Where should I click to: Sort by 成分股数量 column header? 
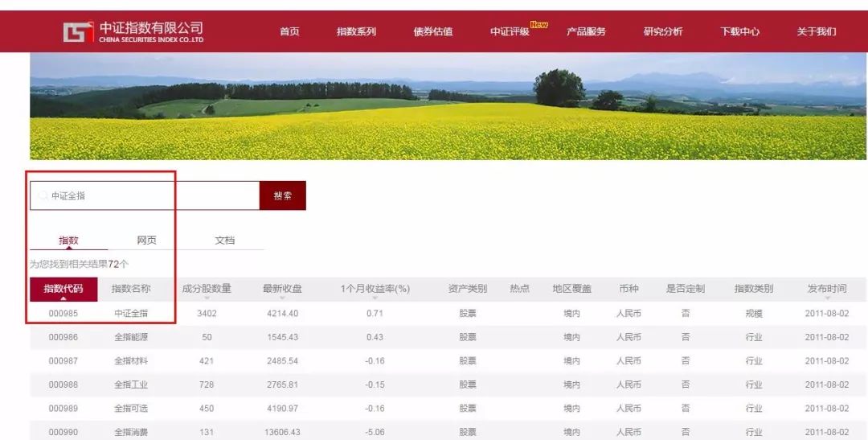pos(207,289)
